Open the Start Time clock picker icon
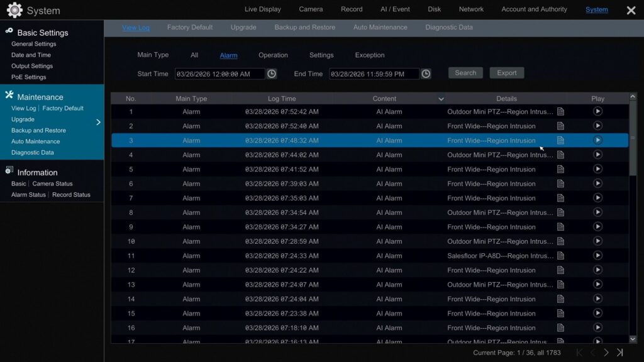Image resolution: width=644 pixels, height=362 pixels. tap(271, 73)
